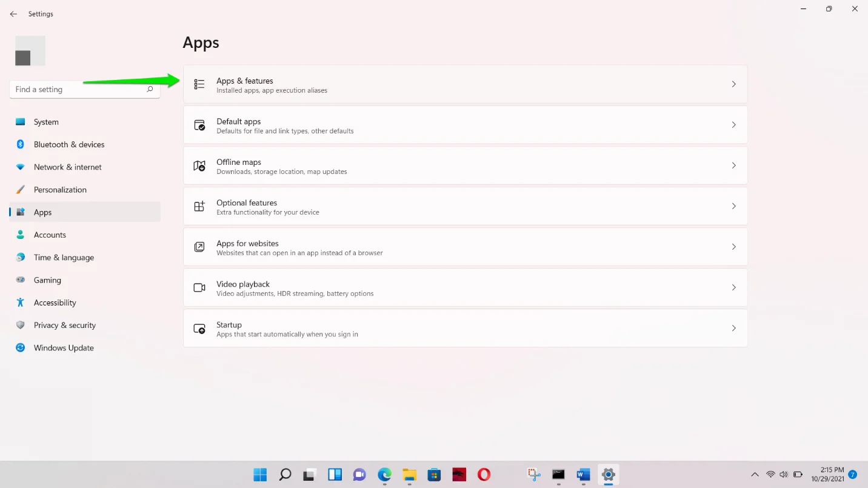Go to Gaming settings
Screen dimensions: 868x488
[85, 280]
